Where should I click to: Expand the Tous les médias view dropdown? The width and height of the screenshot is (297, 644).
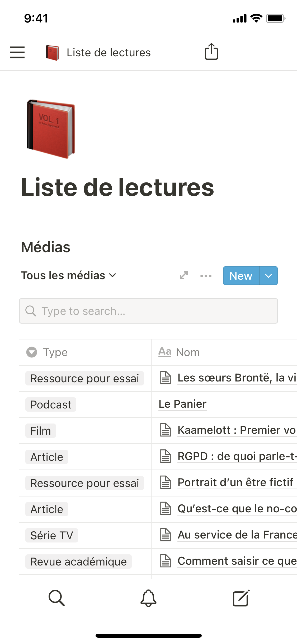pos(69,275)
